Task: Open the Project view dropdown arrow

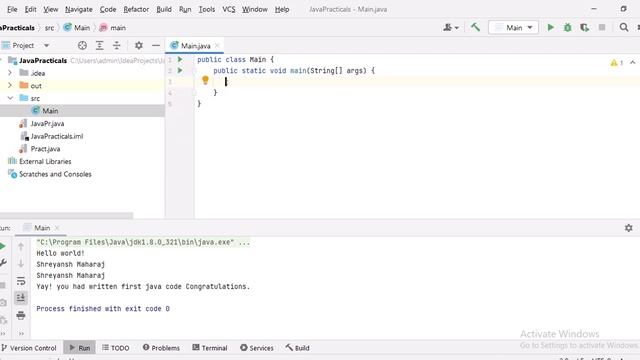Action: 47,45
